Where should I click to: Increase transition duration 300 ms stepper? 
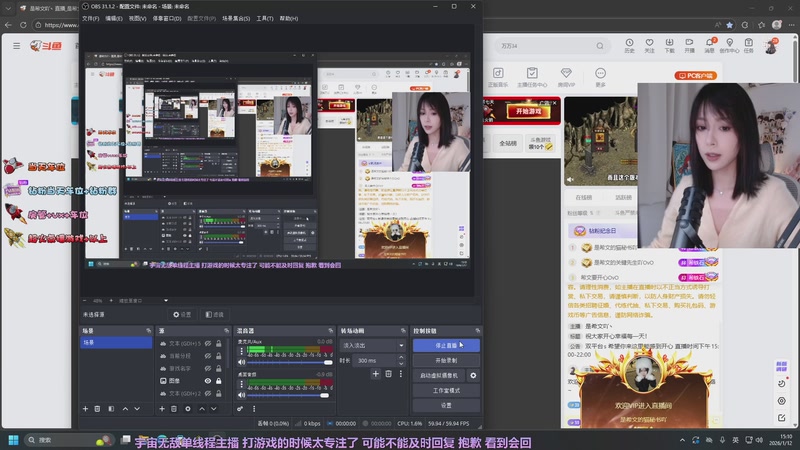pos(401,358)
